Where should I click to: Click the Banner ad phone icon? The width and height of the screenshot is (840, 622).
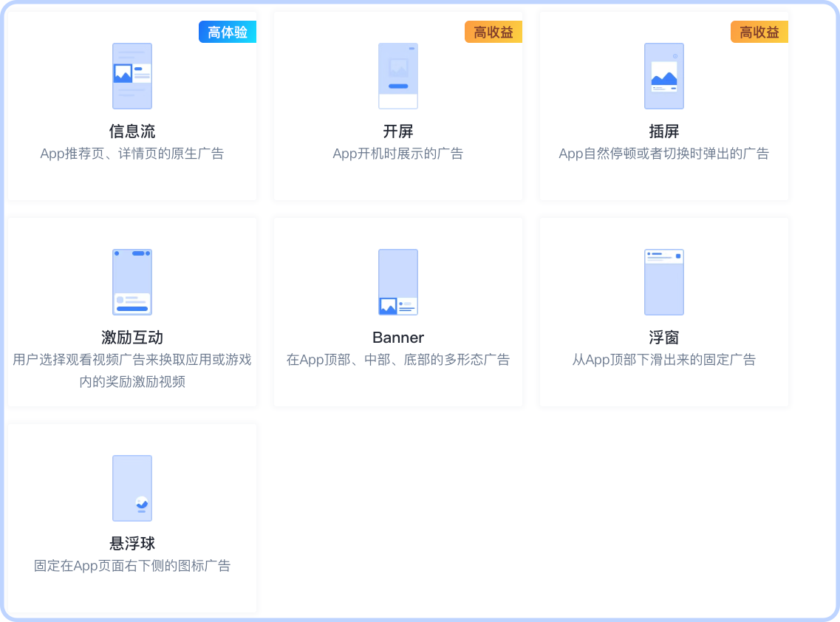click(x=398, y=281)
